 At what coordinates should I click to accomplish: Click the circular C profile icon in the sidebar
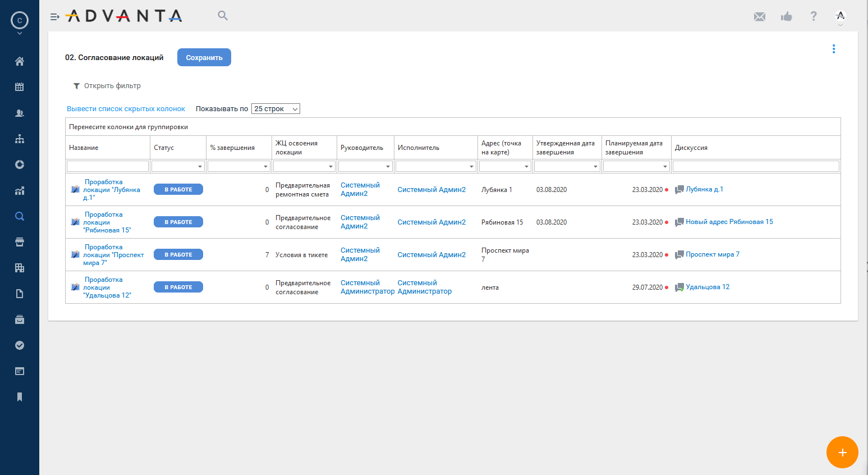pyautogui.click(x=20, y=20)
